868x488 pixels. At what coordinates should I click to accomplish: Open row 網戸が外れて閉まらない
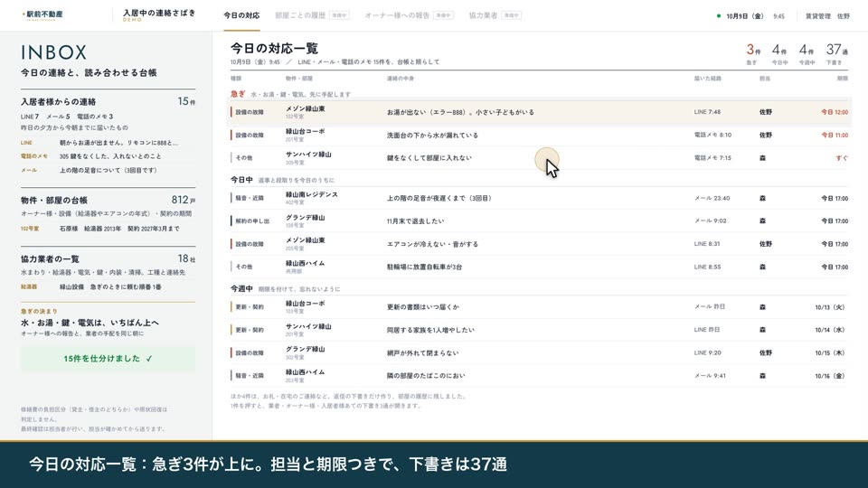pyautogui.click(x=539, y=352)
